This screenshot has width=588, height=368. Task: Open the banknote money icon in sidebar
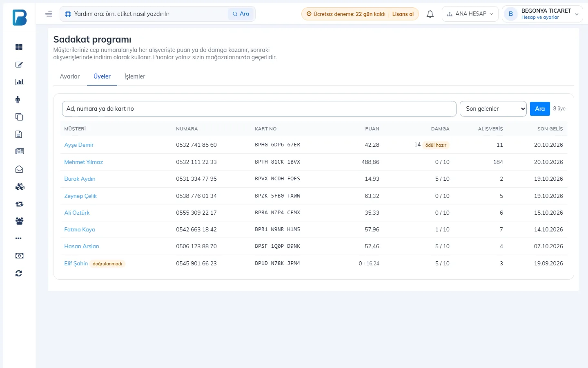pos(19,256)
